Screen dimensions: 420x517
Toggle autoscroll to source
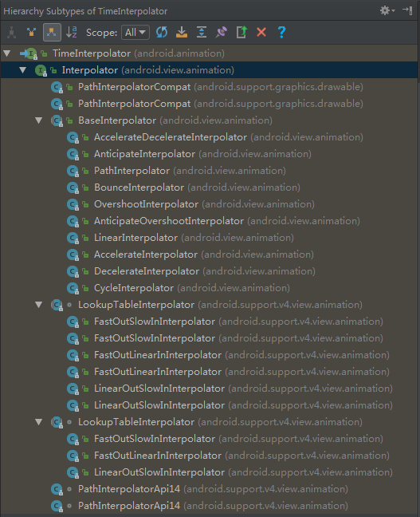point(182,32)
